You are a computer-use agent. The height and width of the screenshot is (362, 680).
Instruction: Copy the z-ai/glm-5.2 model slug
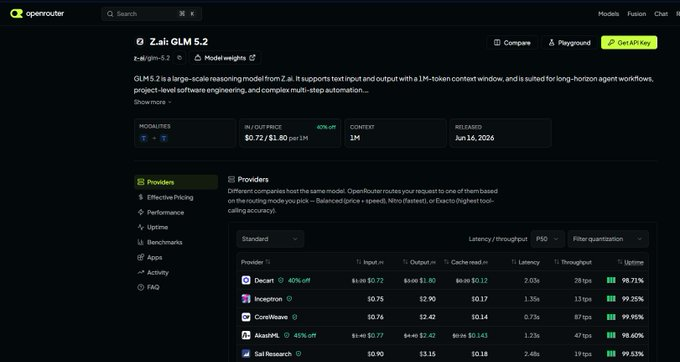point(180,58)
